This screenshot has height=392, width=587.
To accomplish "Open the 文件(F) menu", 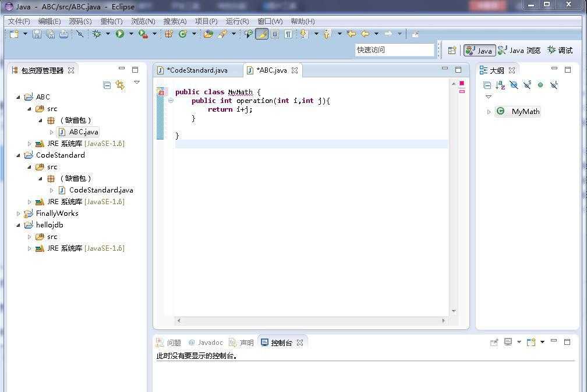I will 19,22.
